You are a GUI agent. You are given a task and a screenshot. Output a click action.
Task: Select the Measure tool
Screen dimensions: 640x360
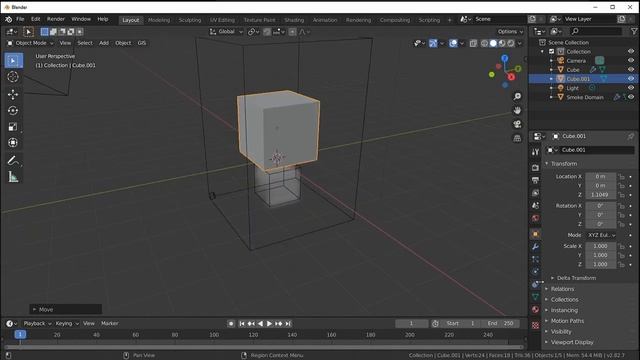(x=13, y=177)
